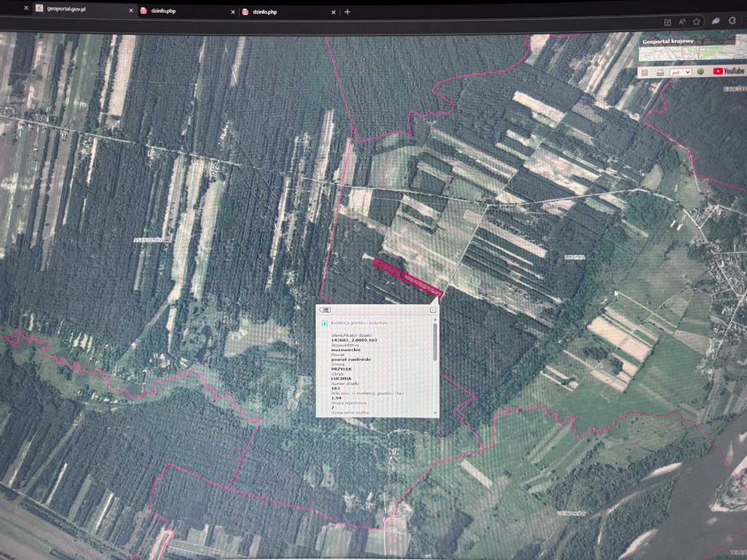The image size is (747, 560).
Task: Click the popup vertical scrollbar thumb
Action: [435, 342]
